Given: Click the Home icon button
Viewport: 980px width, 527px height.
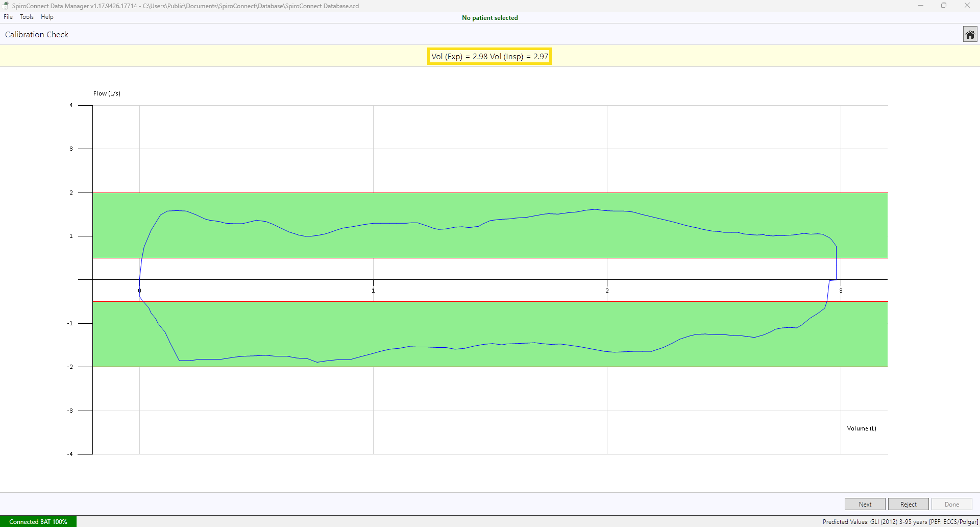Looking at the screenshot, I should coord(970,34).
